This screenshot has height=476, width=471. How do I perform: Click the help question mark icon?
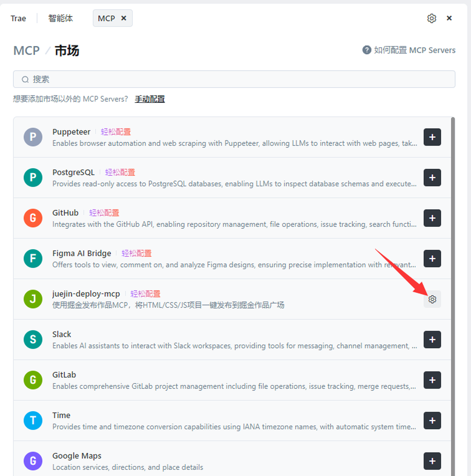click(x=366, y=50)
